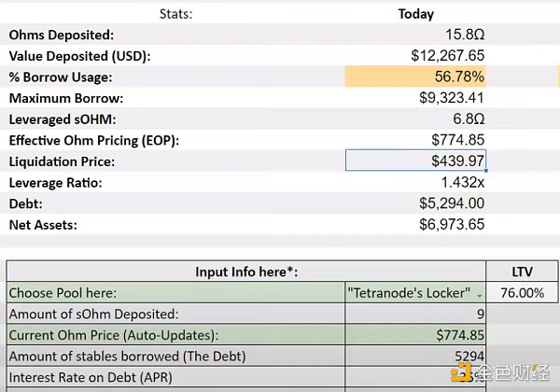The width and height of the screenshot is (560, 392).
Task: Click the Liquidation Price value $439.97
Action: [415, 161]
